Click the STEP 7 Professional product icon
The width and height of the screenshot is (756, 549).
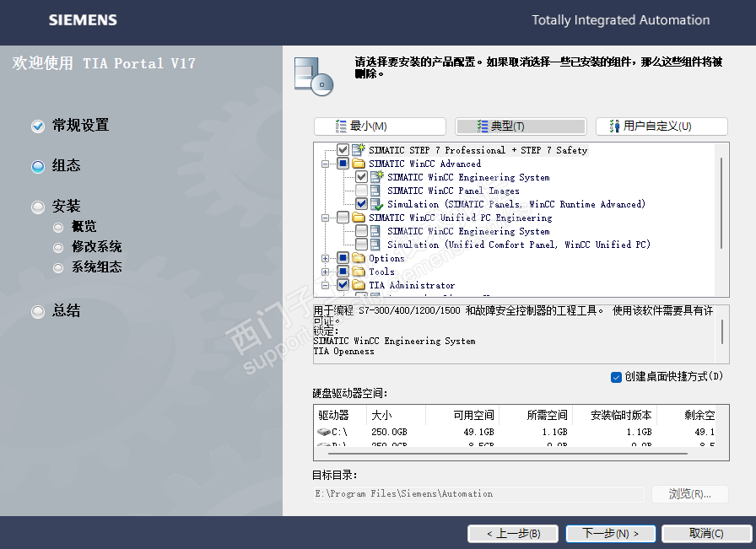coord(359,150)
